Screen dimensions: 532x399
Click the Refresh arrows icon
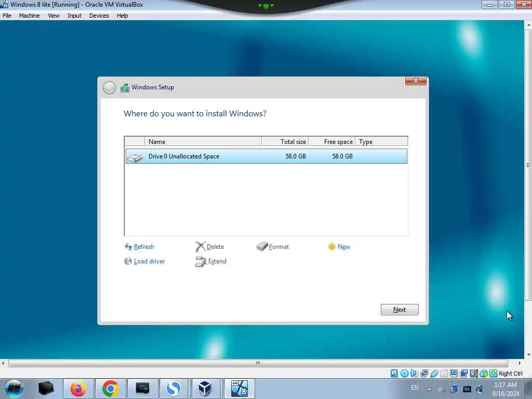tap(128, 247)
